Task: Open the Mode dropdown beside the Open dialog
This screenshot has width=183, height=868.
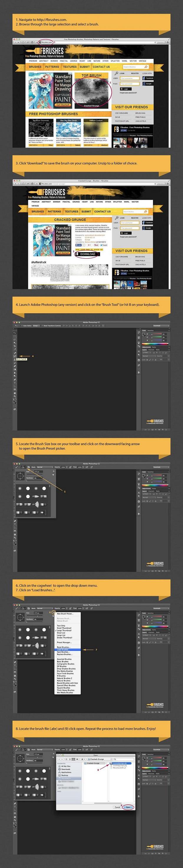Action: click(45, 750)
